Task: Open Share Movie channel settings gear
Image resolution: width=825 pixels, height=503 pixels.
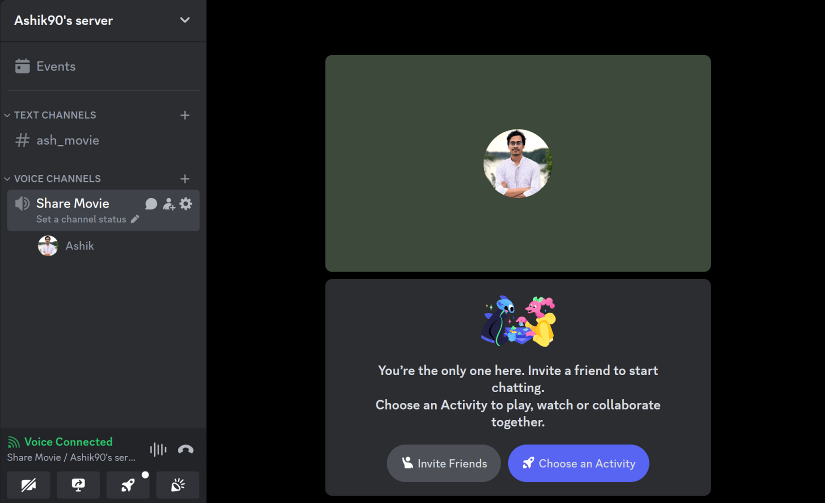Action: pyautogui.click(x=186, y=204)
